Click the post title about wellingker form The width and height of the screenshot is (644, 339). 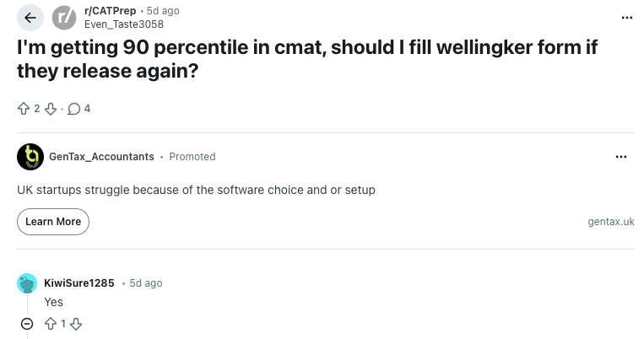[307, 59]
